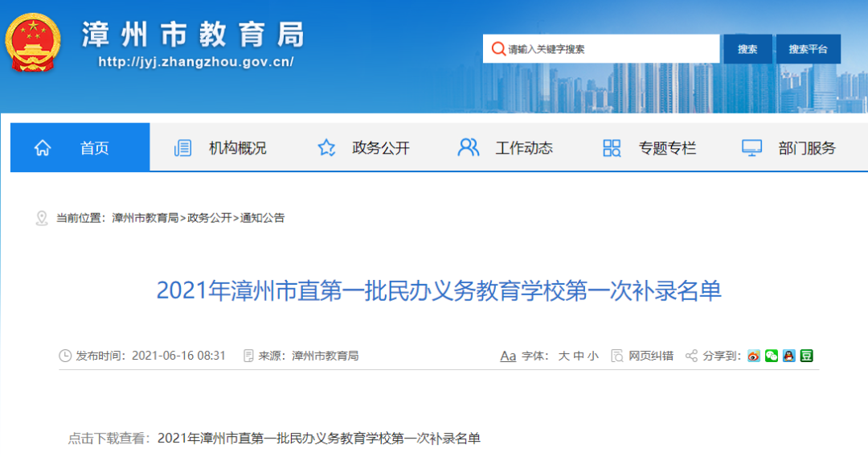The image size is (868, 457).
Task: Click the magnifier icon in search box
Action: pyautogui.click(x=497, y=49)
